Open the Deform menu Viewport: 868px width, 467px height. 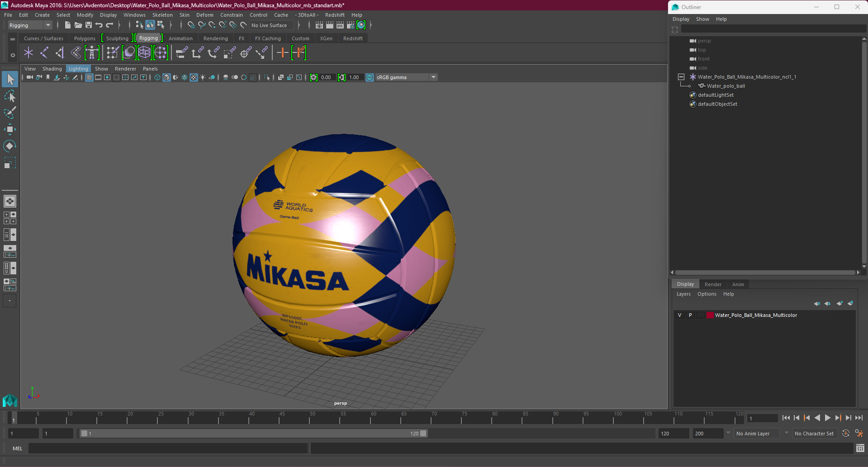(204, 15)
